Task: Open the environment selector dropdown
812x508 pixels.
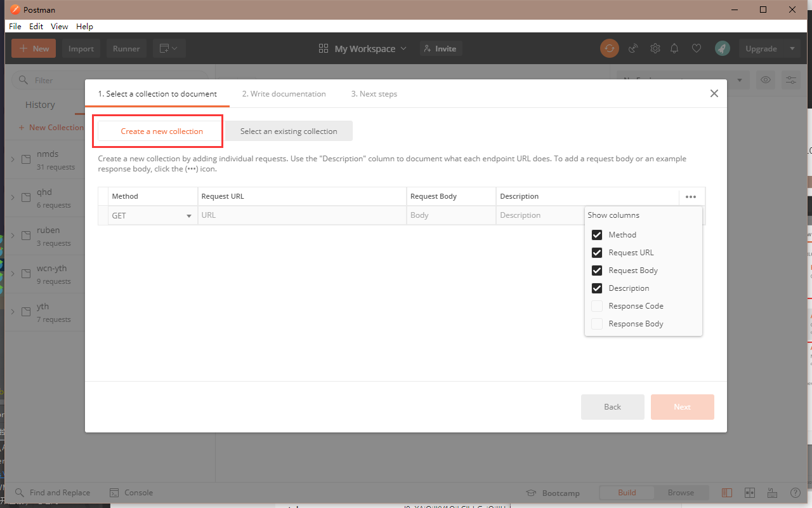Action: coord(683,80)
